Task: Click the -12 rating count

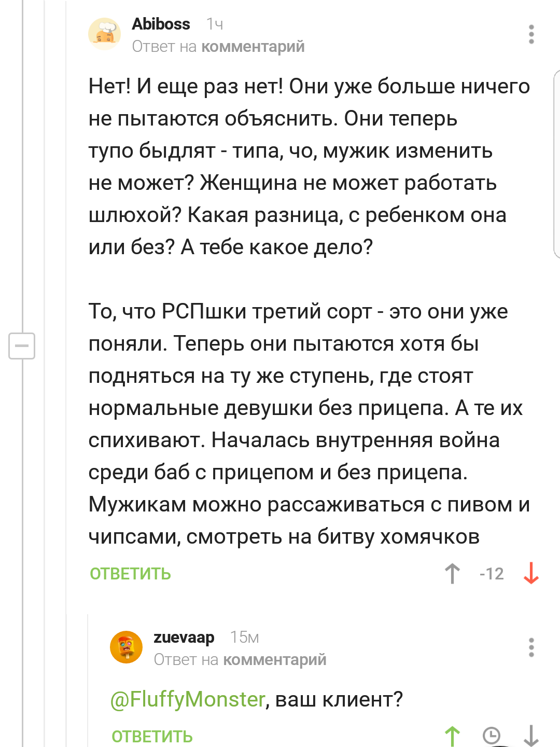Action: pos(492,574)
